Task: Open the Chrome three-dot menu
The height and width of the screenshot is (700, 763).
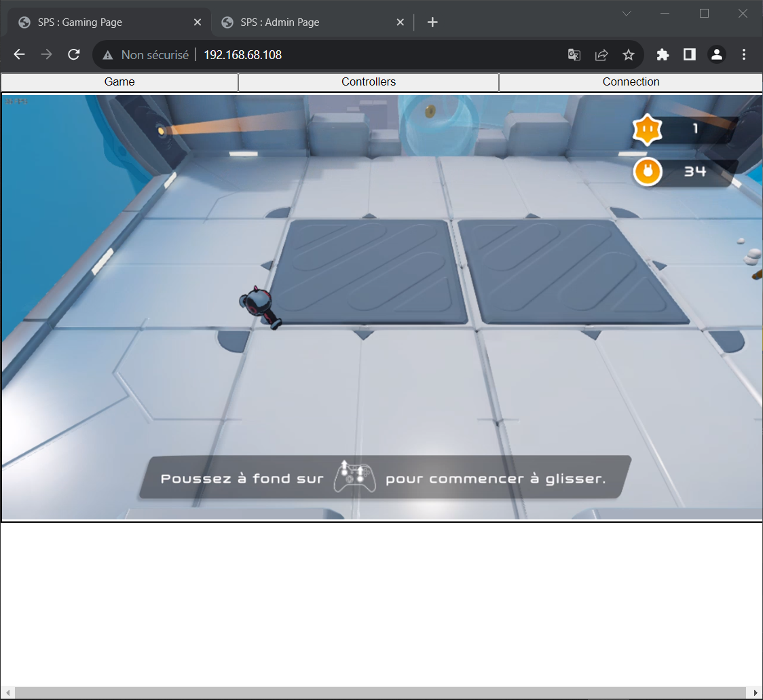Action: pyautogui.click(x=743, y=54)
